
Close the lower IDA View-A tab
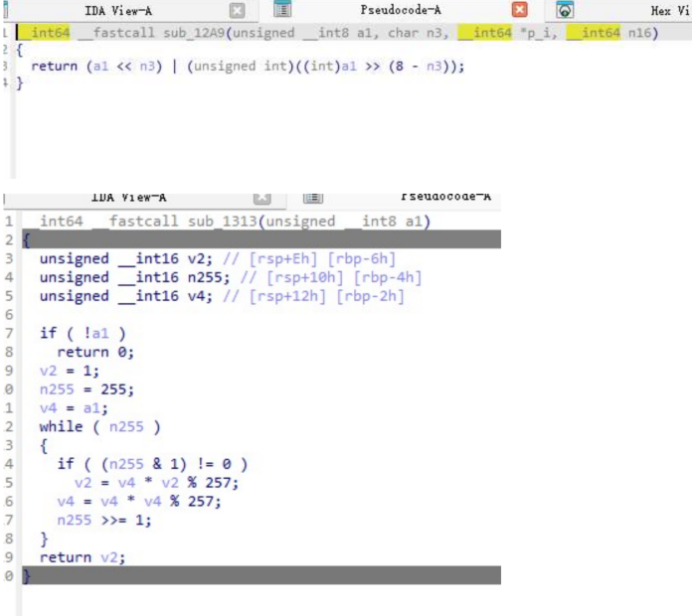coord(262,198)
